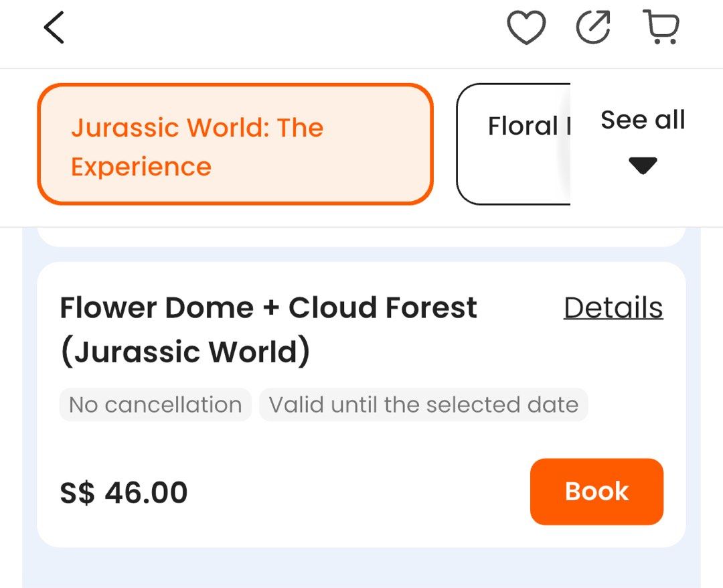
Task: Tap the Valid until selected date tag
Action: (422, 404)
